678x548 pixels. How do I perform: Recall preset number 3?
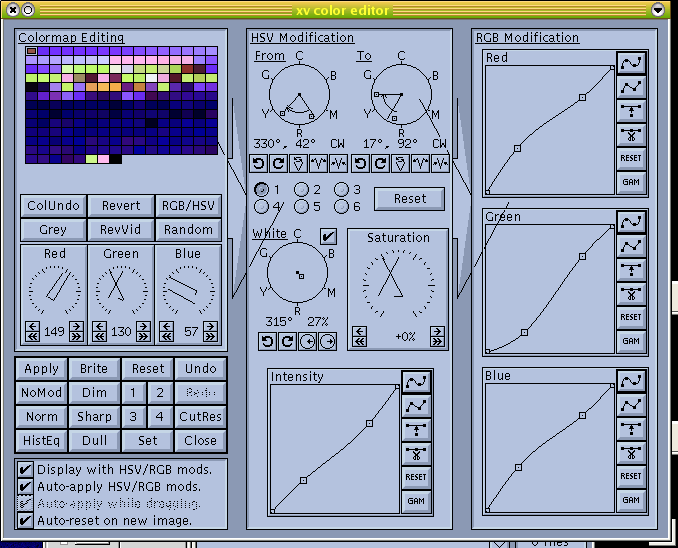pos(133,417)
